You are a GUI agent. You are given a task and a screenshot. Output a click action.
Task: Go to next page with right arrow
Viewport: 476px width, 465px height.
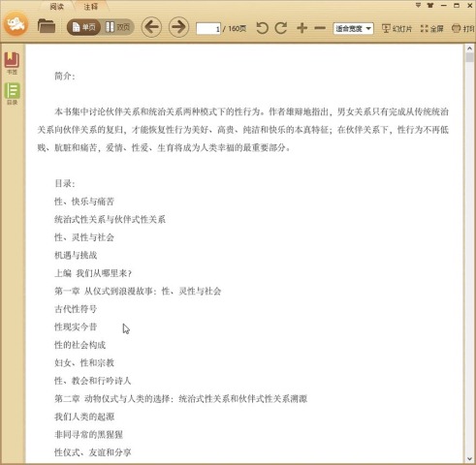click(x=178, y=27)
